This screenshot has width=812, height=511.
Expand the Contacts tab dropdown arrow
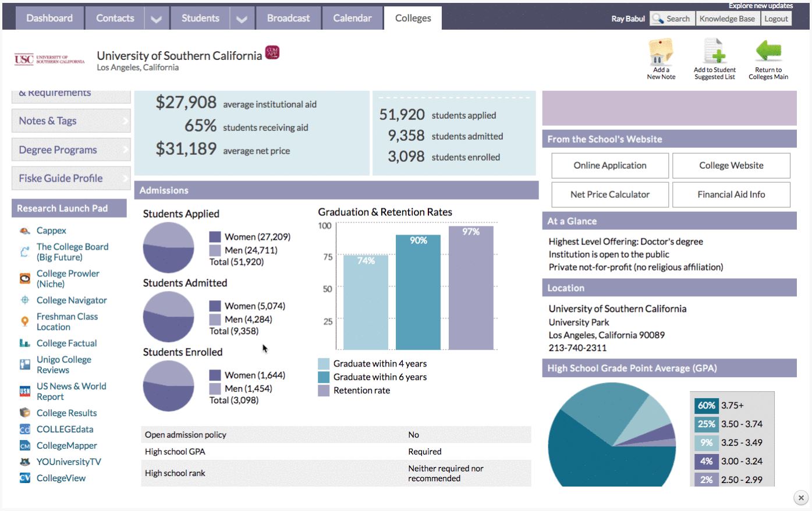156,19
